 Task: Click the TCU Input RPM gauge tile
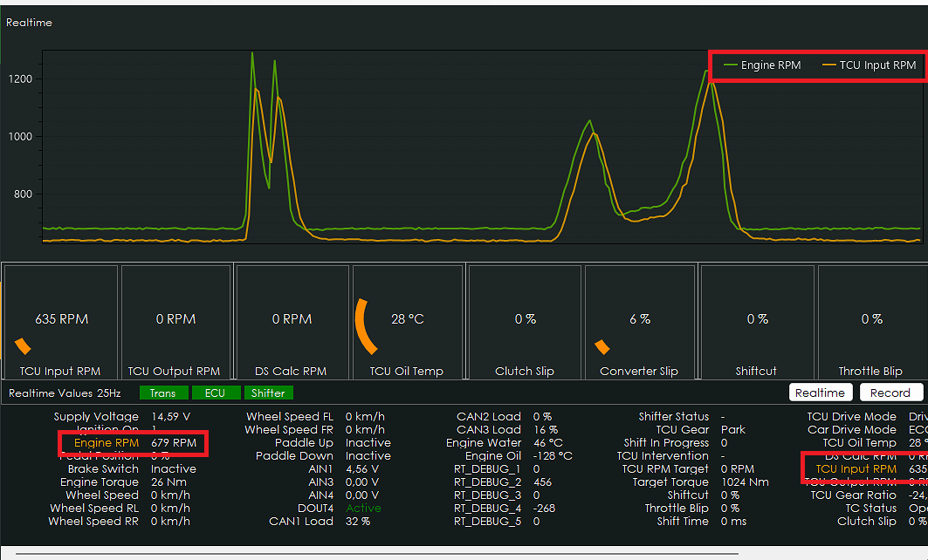60,322
